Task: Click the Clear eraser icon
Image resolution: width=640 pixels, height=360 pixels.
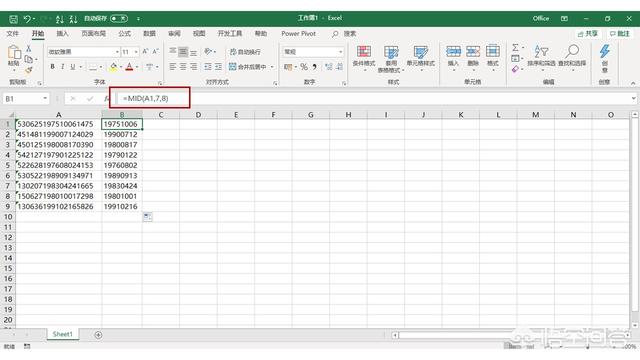Action: 516,69
